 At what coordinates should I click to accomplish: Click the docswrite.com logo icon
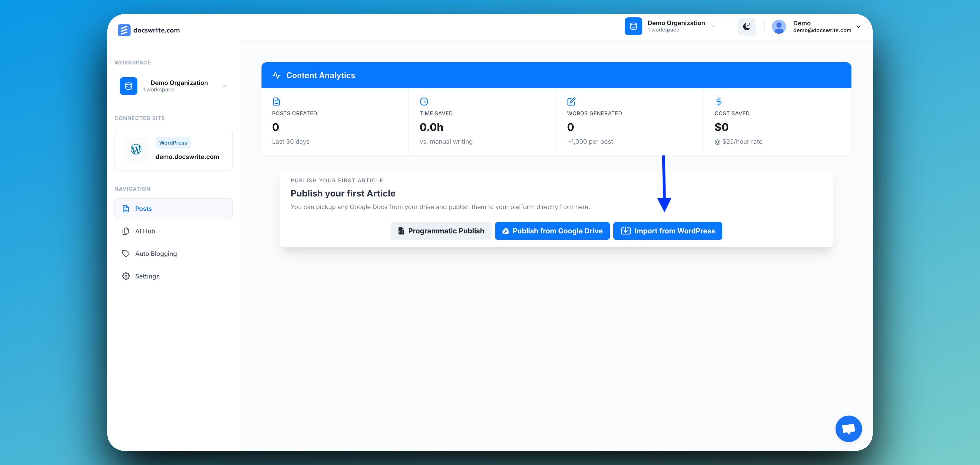tap(124, 30)
